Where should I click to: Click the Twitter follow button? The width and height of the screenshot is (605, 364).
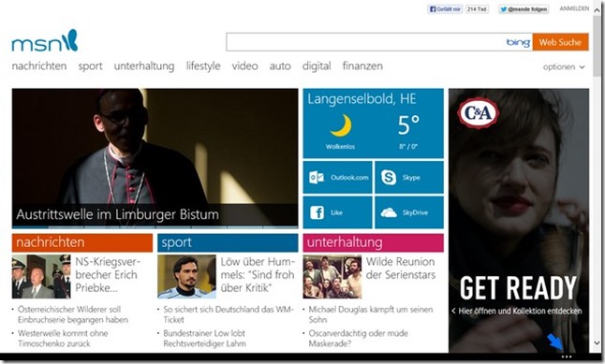click(524, 8)
